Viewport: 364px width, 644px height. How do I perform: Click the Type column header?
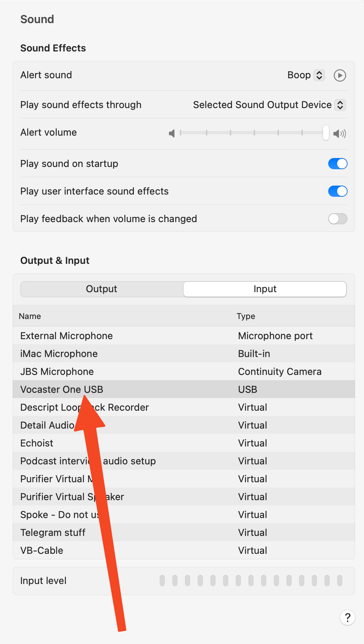246,316
